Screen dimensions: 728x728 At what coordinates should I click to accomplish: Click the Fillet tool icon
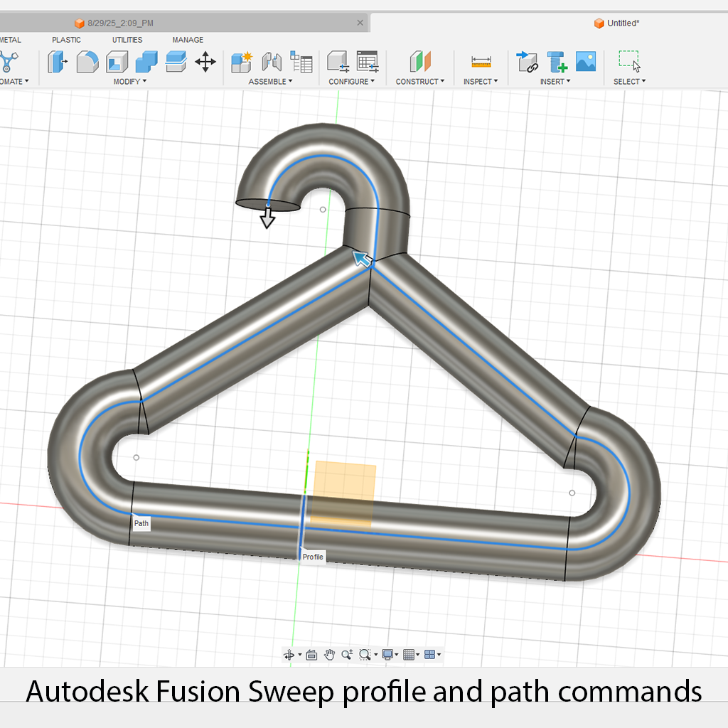pyautogui.click(x=87, y=62)
